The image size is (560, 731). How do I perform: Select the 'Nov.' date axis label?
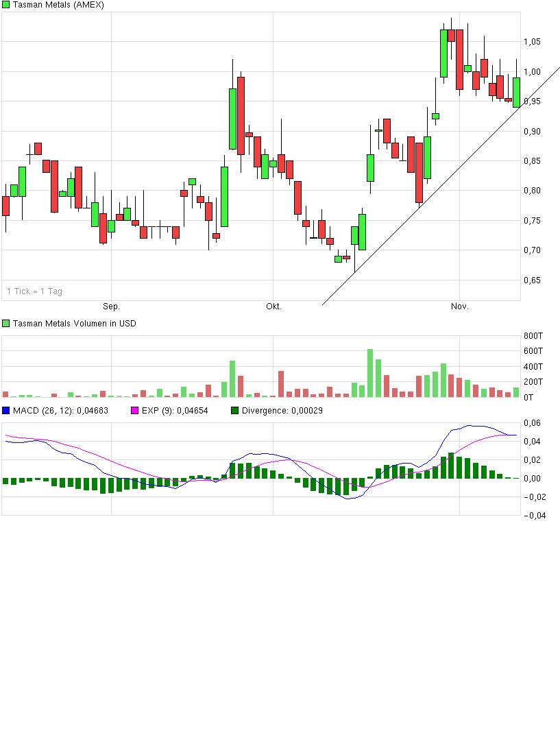point(460,307)
